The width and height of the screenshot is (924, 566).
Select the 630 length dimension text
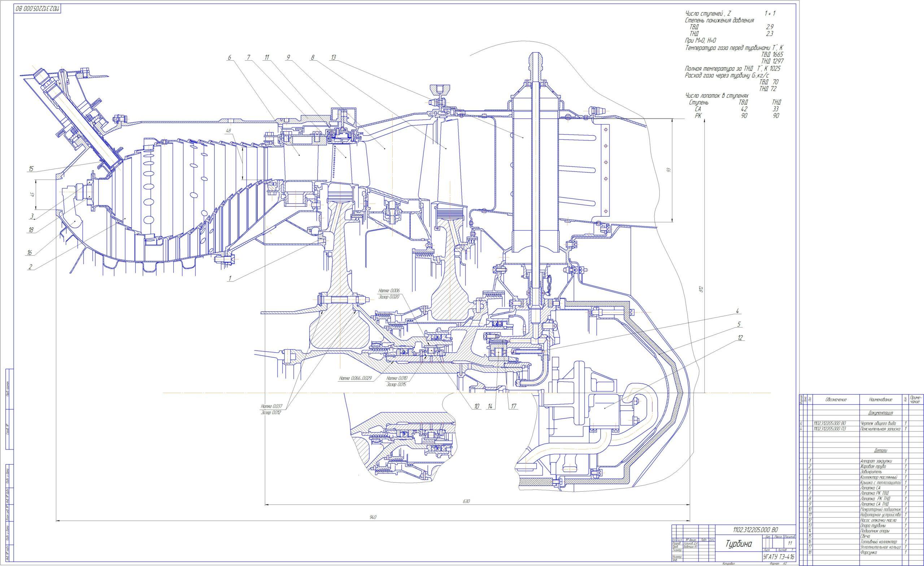[x=466, y=501]
